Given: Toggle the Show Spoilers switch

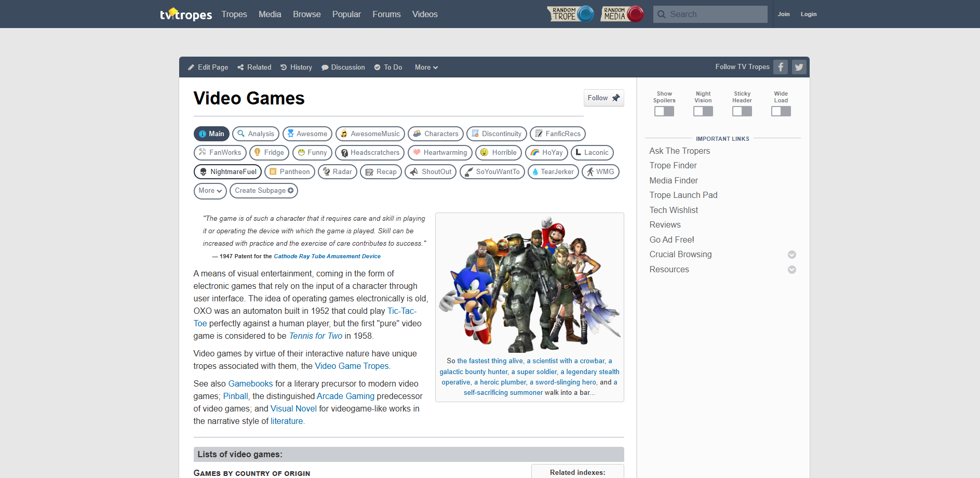Looking at the screenshot, I should [664, 111].
